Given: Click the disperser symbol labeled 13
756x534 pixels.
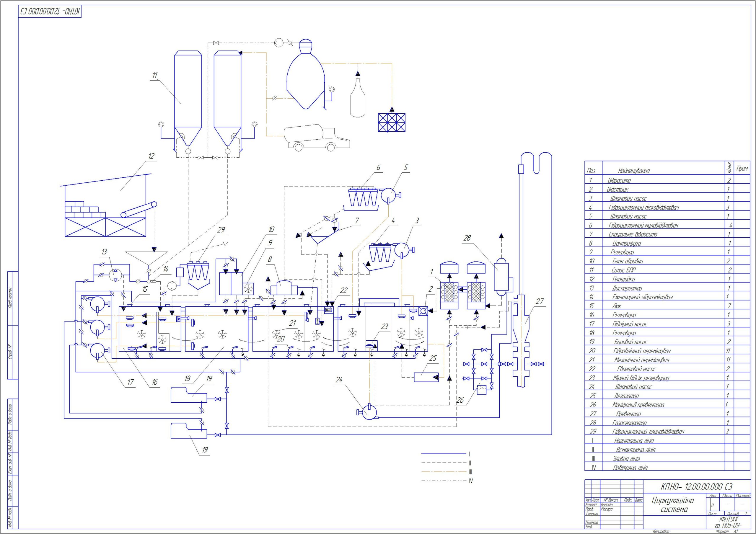Looking at the screenshot, I should [115, 275].
